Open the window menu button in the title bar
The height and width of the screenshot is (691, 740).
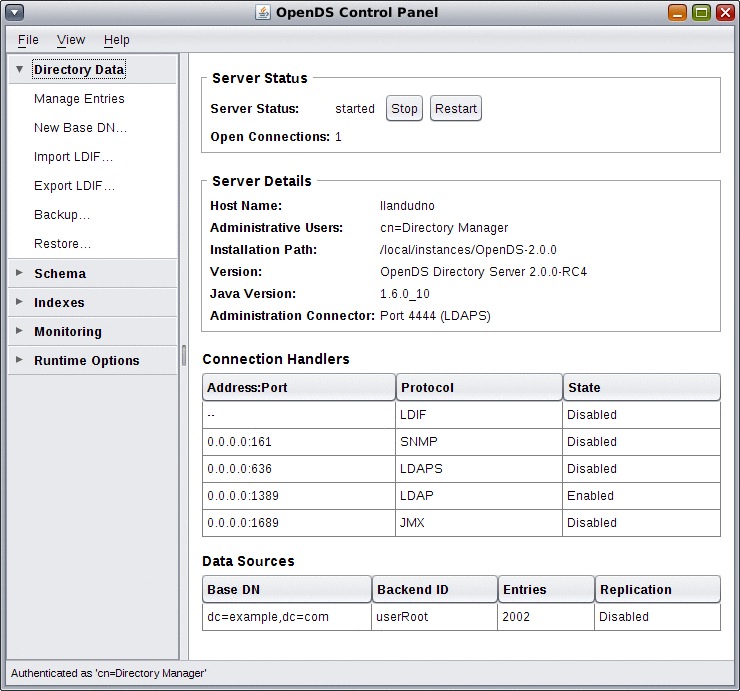click(15, 12)
